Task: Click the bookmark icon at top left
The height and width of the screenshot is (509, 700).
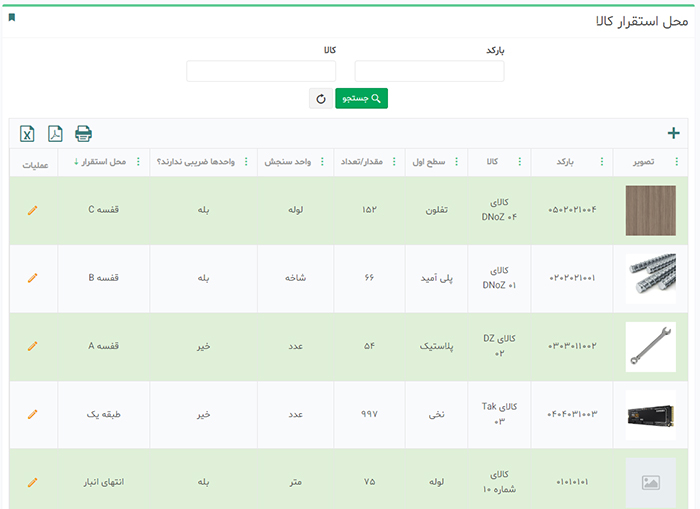Action: [12, 17]
